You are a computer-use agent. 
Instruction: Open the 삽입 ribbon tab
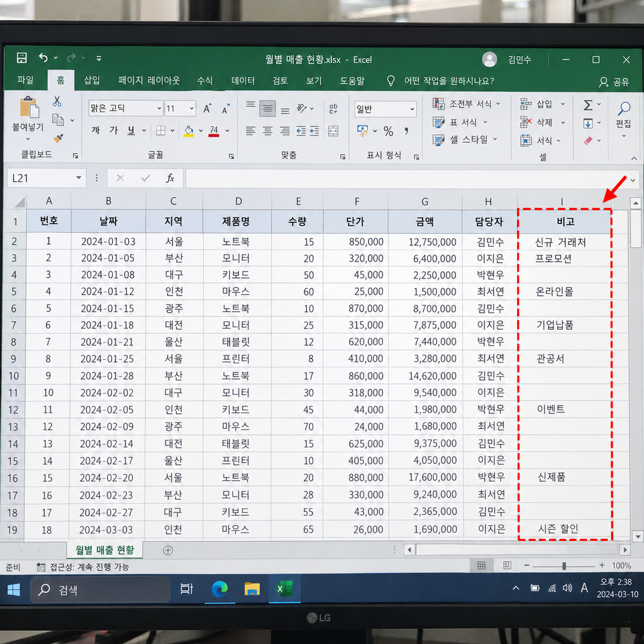(x=92, y=80)
